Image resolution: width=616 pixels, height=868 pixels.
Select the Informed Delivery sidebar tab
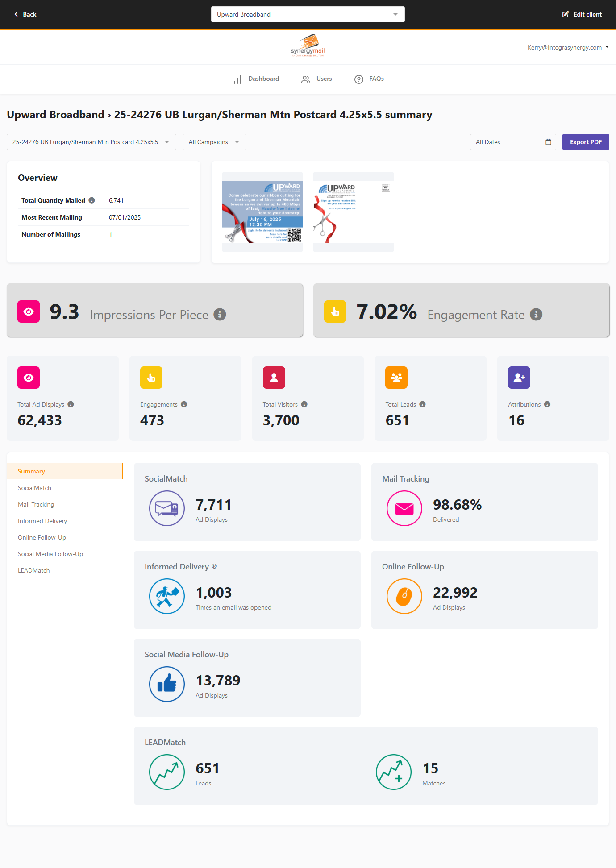65,521
